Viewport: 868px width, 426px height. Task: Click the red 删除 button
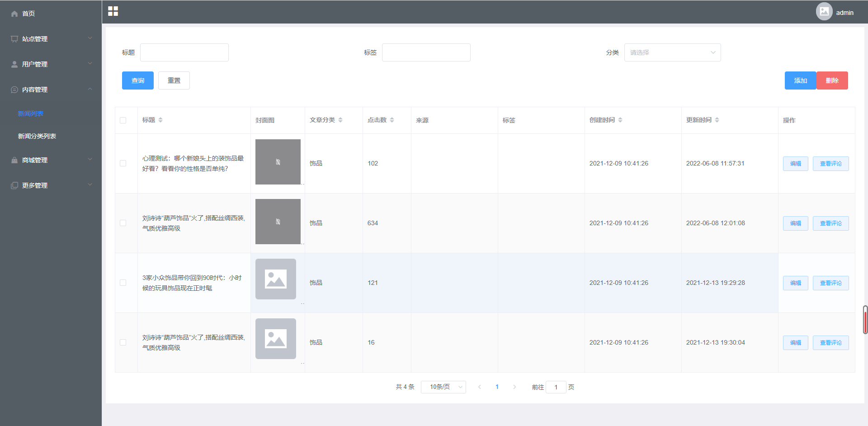(x=832, y=80)
